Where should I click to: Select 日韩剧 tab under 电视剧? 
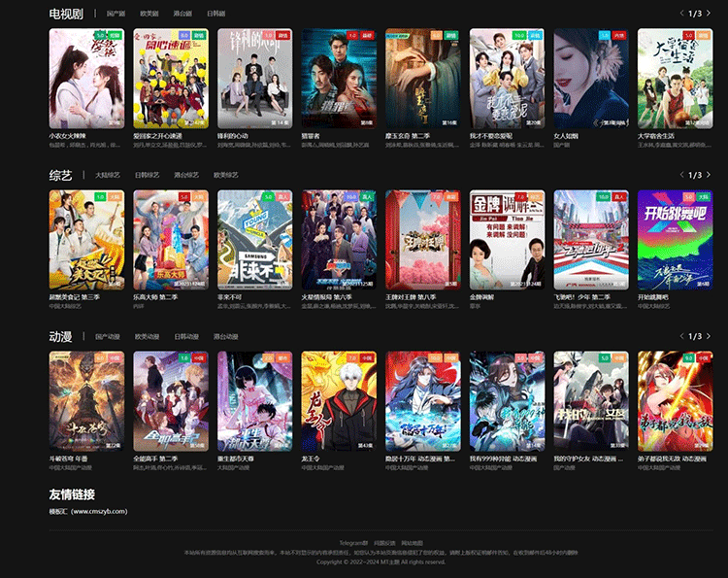[215, 14]
